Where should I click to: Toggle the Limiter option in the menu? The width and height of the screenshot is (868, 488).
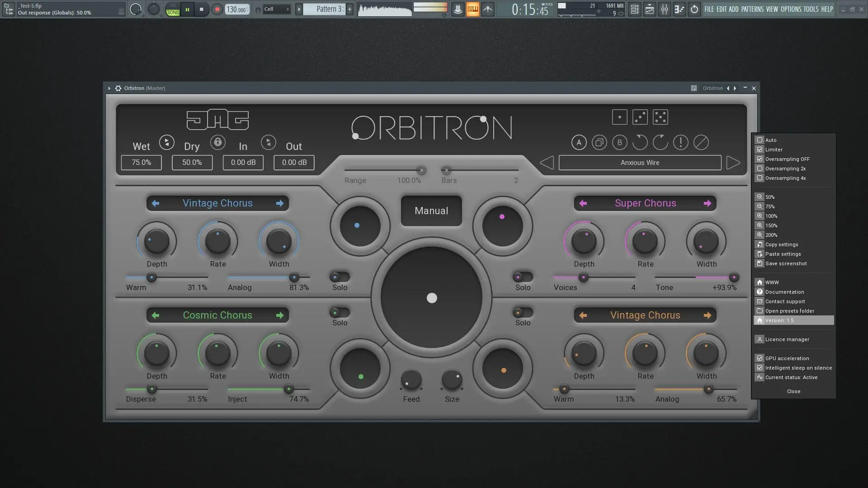point(774,150)
